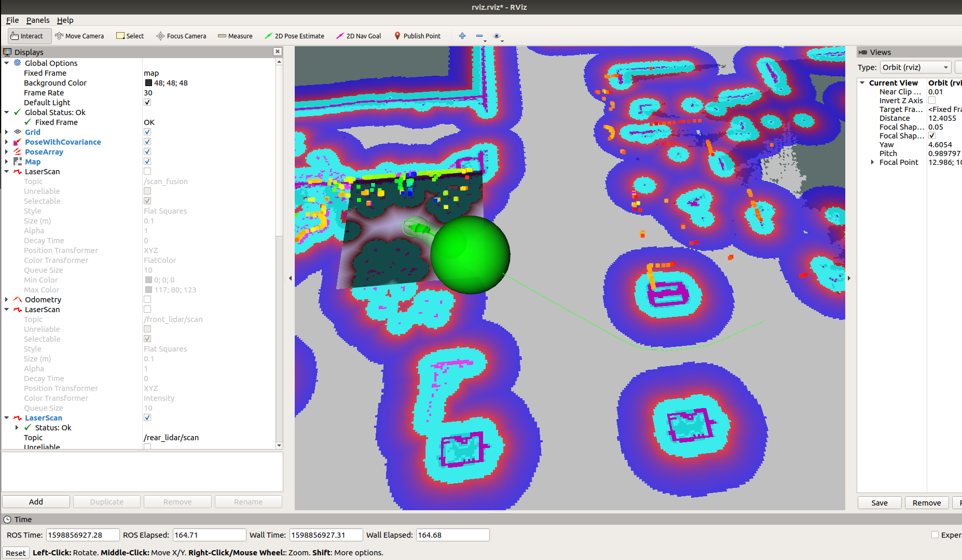This screenshot has width=962, height=560.
Task: Click the Add display button
Action: [x=36, y=501]
